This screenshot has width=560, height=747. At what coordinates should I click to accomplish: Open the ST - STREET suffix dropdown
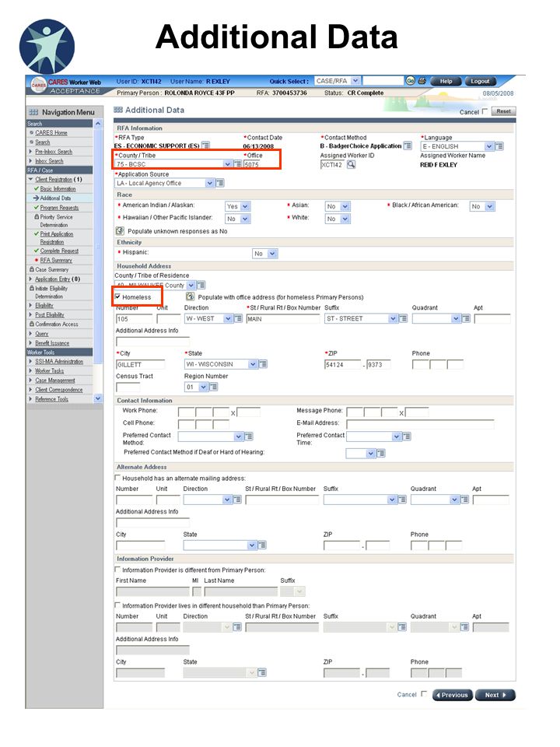pos(361,318)
